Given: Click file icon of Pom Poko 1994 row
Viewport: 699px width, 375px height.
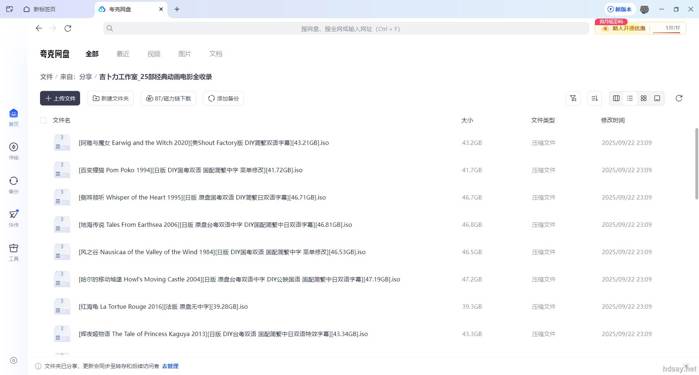Looking at the screenshot, I should point(62,170).
